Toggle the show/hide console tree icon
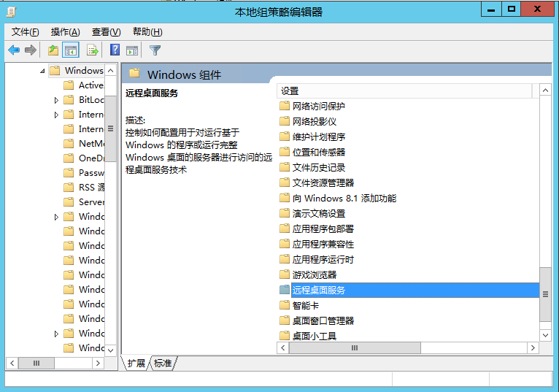559x392 pixels. pos(71,50)
